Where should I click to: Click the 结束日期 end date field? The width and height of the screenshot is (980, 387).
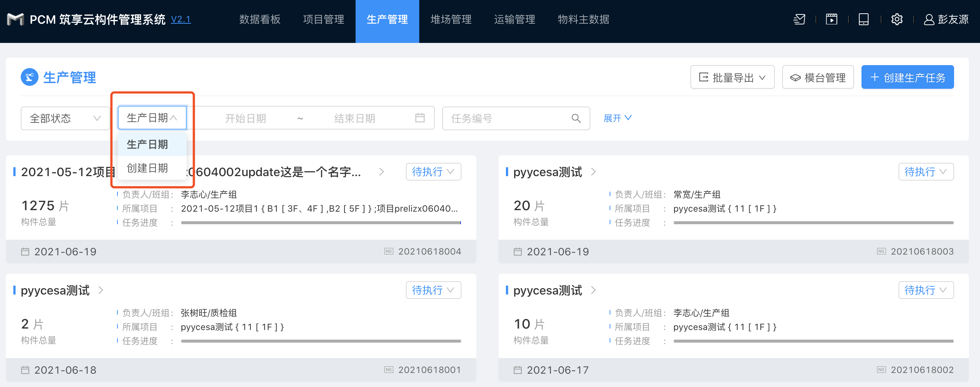pyautogui.click(x=354, y=118)
